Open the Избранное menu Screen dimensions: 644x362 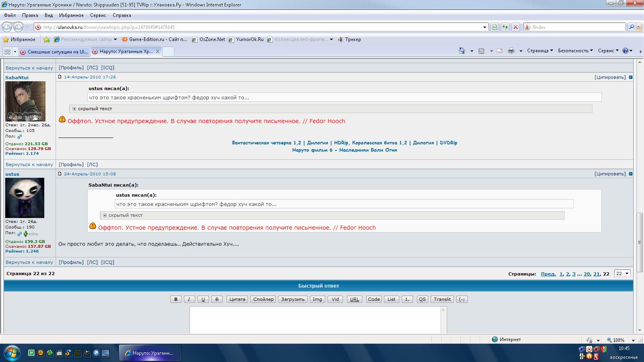(x=71, y=15)
